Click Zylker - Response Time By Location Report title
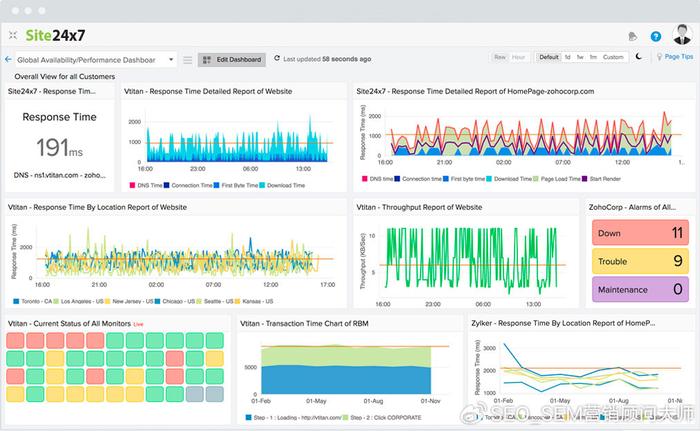This screenshot has height=431, width=700. coord(563,323)
